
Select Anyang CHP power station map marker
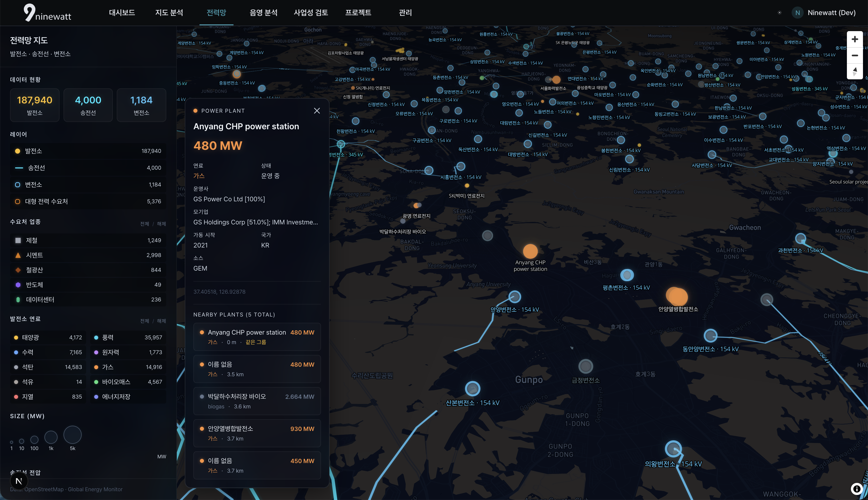pos(530,251)
